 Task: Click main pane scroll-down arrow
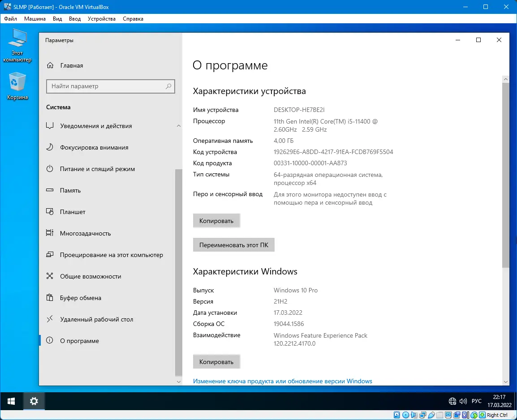(x=506, y=382)
